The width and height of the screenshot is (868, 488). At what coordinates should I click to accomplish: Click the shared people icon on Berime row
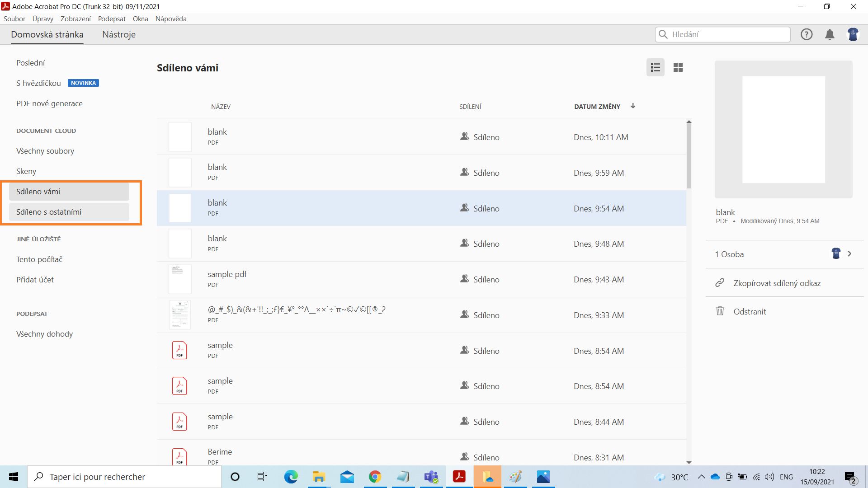(x=464, y=457)
